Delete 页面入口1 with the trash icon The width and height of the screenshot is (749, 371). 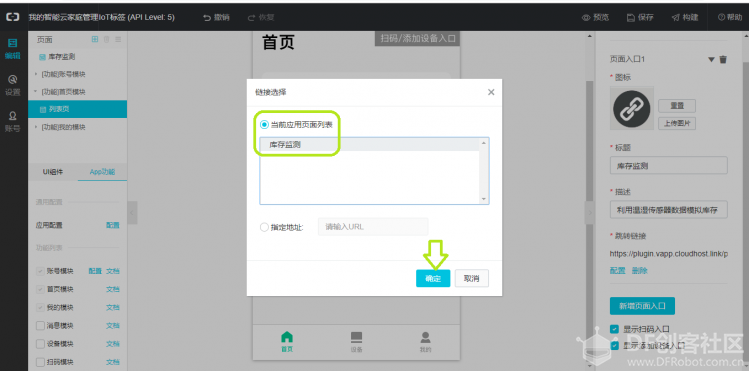(723, 59)
